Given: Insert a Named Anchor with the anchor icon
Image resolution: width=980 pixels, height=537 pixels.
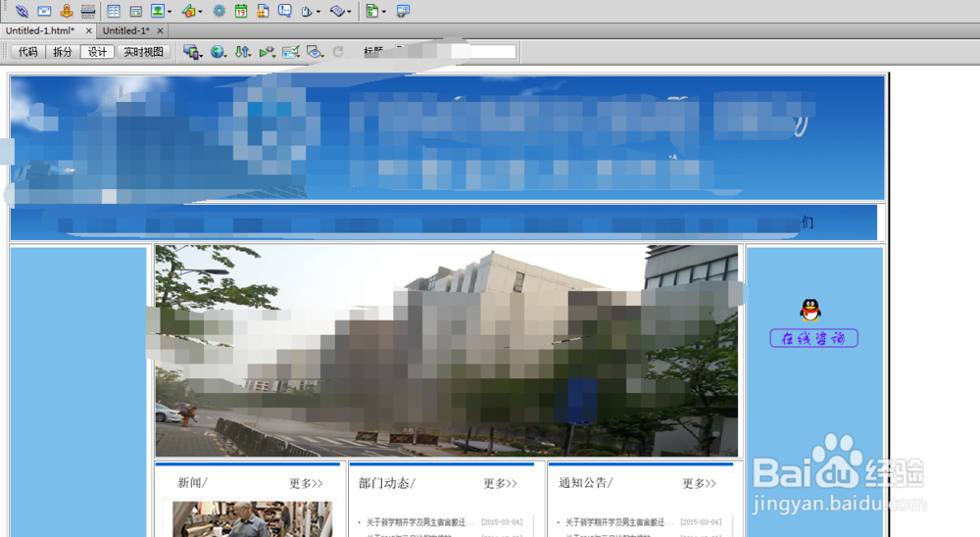Looking at the screenshot, I should (x=67, y=11).
